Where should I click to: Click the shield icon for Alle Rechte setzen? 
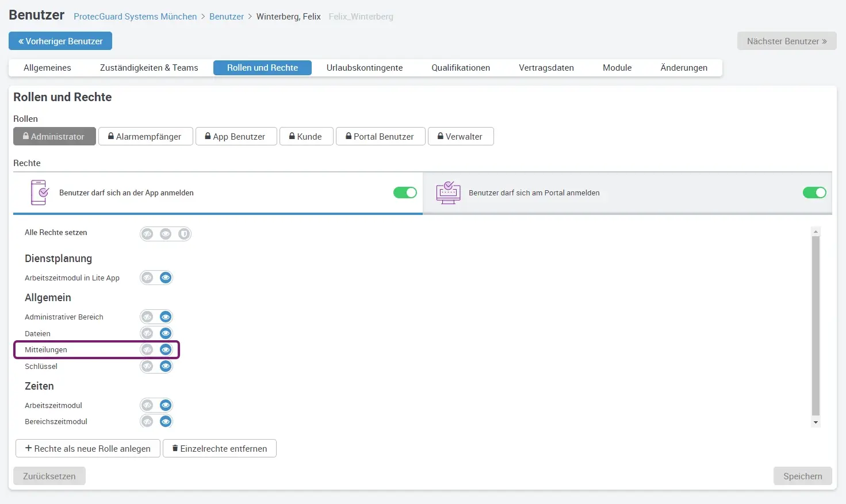[x=183, y=234]
